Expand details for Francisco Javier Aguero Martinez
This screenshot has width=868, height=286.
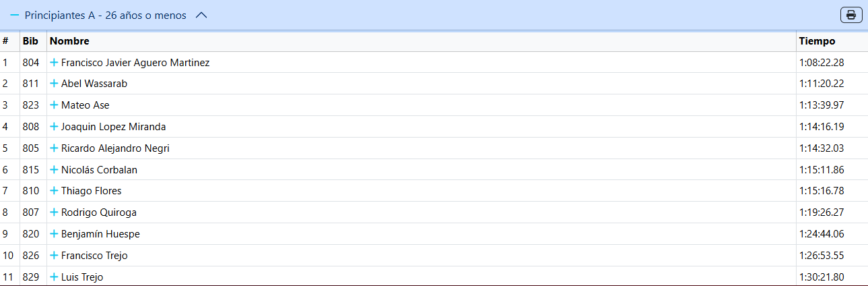point(54,63)
